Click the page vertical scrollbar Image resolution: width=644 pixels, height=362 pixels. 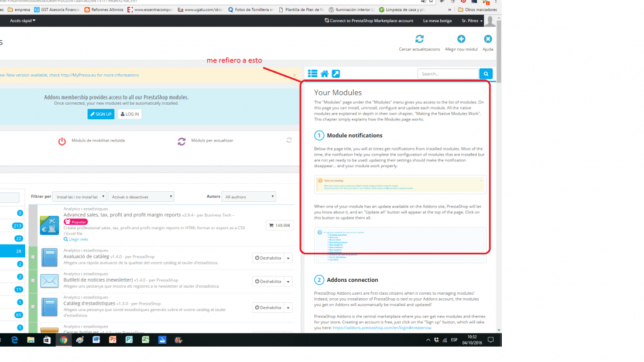pos(499,51)
